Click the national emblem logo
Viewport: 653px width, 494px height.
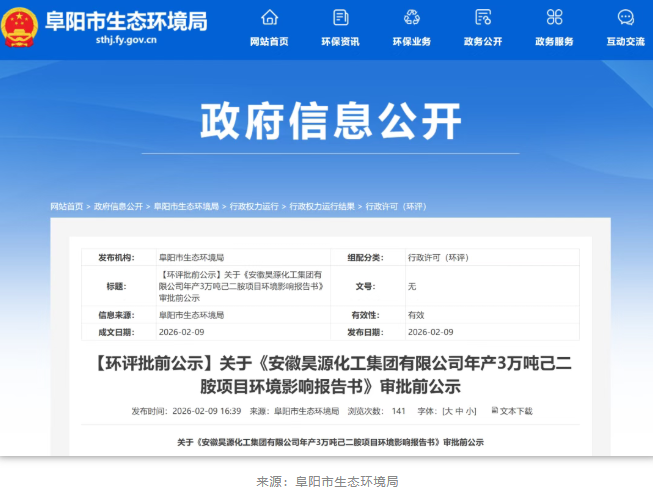[x=19, y=27]
